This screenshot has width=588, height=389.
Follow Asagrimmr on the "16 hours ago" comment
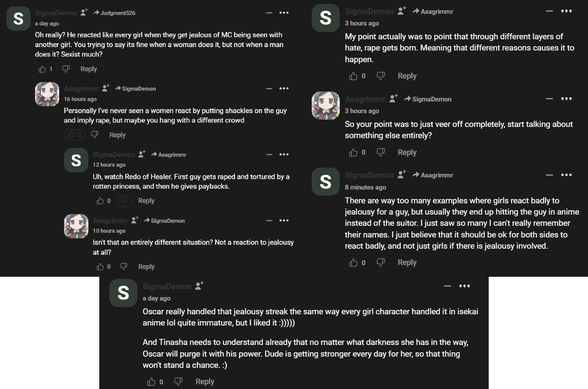point(106,88)
